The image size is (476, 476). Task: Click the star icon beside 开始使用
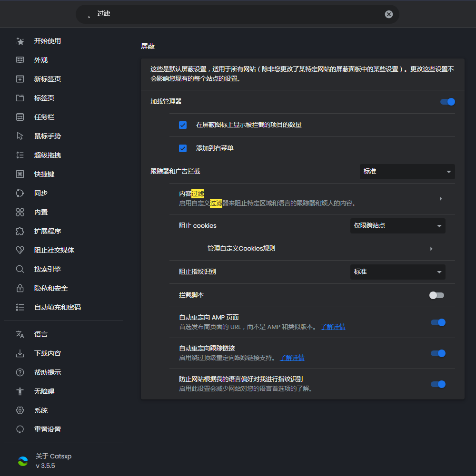pyautogui.click(x=20, y=41)
